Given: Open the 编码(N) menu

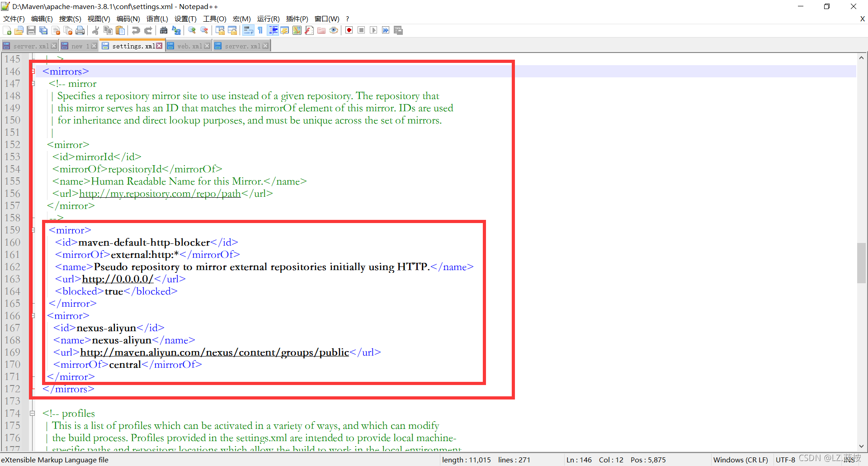Looking at the screenshot, I should [x=128, y=19].
